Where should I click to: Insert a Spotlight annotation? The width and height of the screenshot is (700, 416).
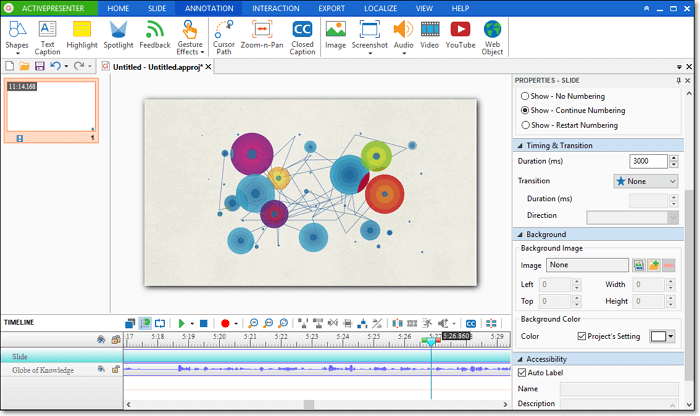[118, 36]
